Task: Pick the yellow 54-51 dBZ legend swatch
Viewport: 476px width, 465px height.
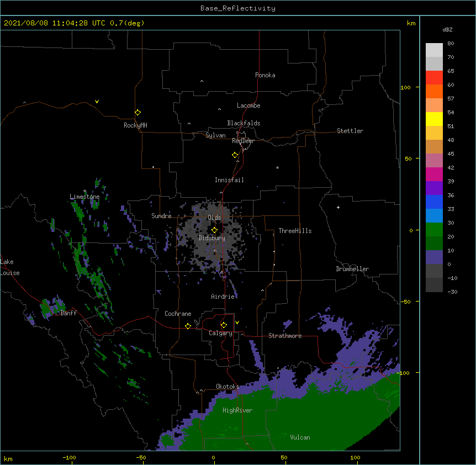Action: point(434,119)
